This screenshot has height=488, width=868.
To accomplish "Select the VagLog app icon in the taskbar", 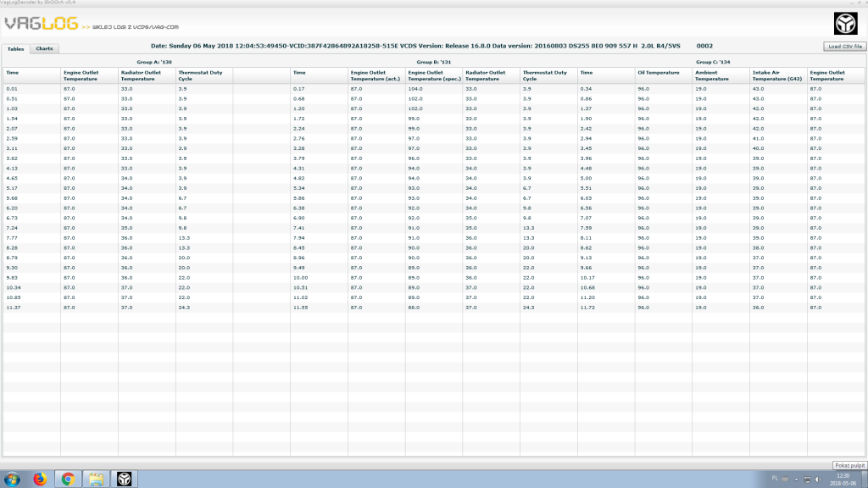I will [x=124, y=480].
